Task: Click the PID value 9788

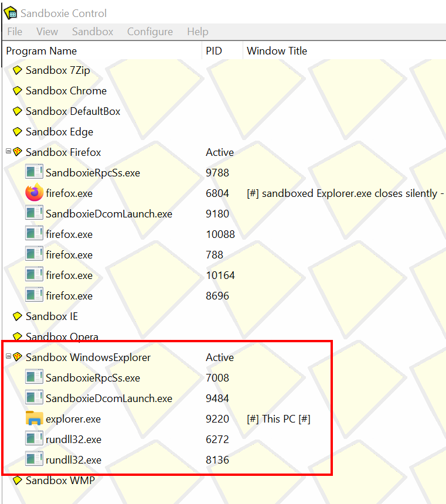Action: point(217,173)
